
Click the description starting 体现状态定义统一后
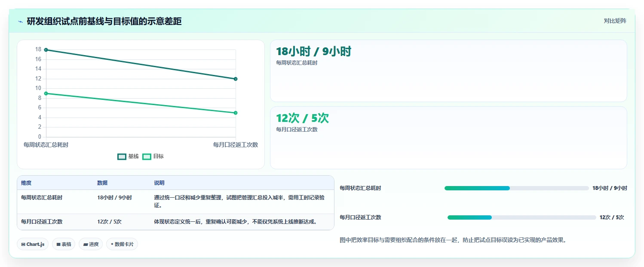236,222
